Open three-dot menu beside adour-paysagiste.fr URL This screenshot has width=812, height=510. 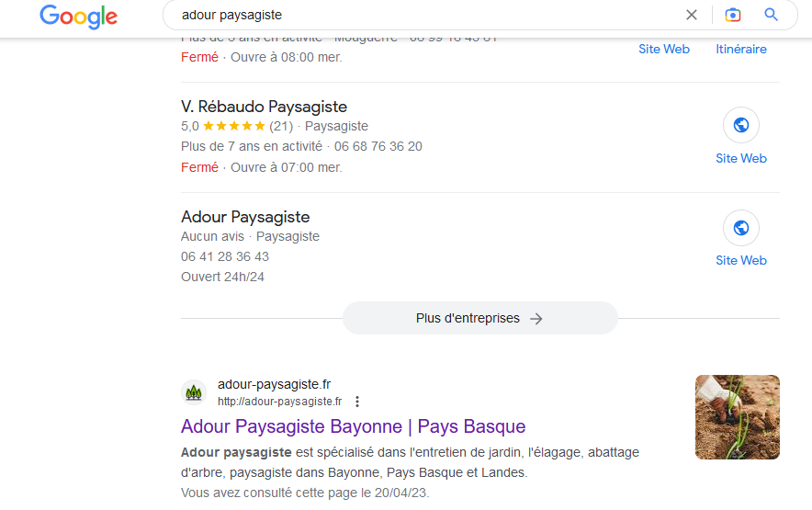[x=357, y=402]
